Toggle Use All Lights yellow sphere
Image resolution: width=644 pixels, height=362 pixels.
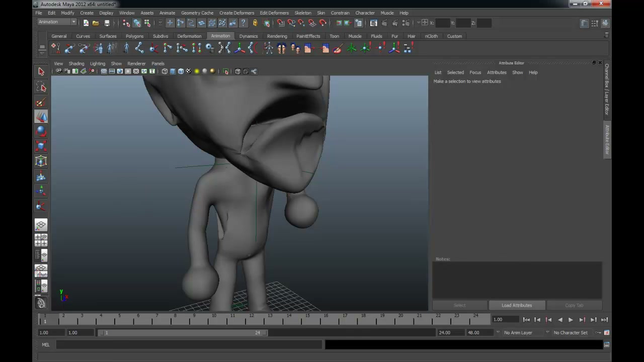tap(197, 71)
